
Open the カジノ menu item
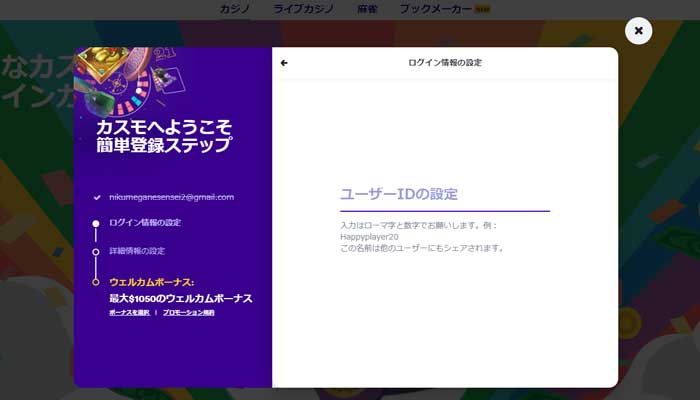pos(234,8)
